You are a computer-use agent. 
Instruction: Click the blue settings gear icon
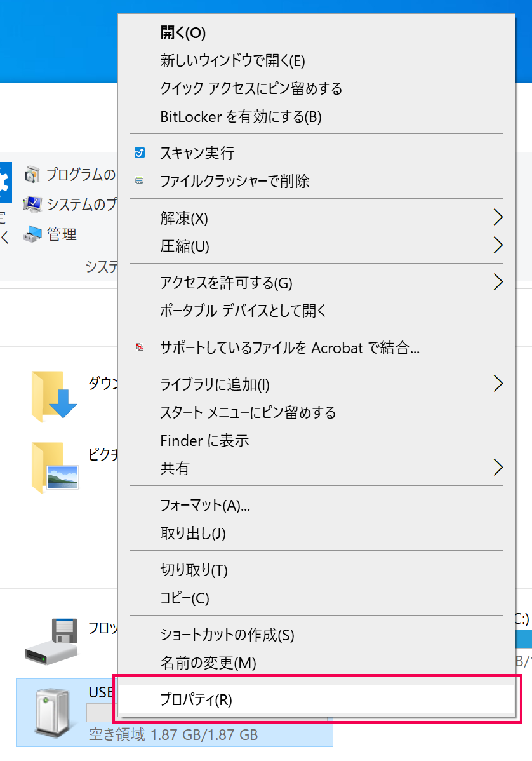pos(5,182)
